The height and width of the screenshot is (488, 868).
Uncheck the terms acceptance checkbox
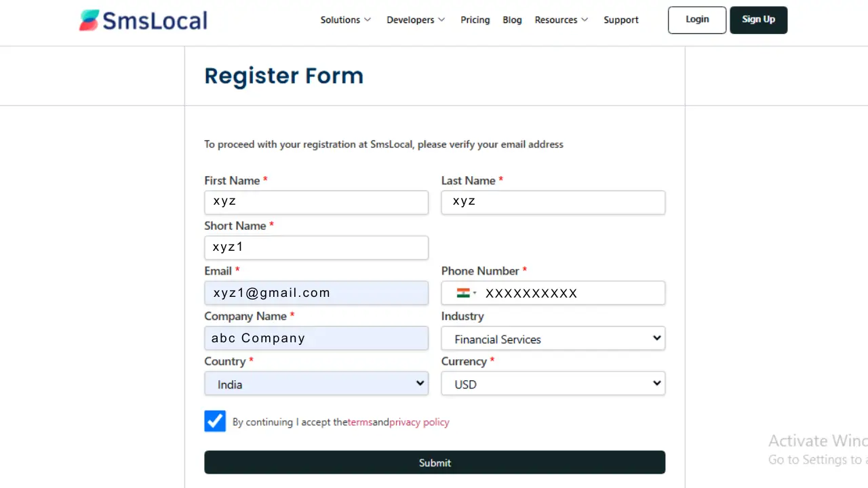(x=215, y=421)
